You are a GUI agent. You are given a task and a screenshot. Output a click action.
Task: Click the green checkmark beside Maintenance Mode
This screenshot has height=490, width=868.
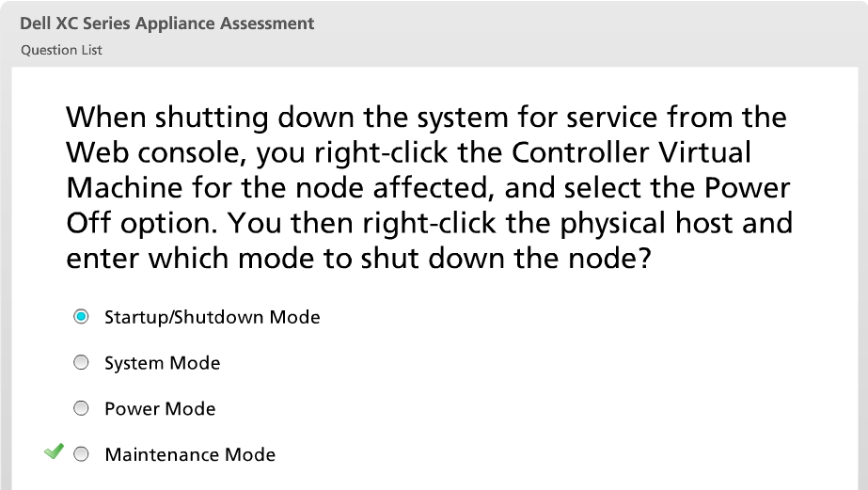click(x=54, y=452)
